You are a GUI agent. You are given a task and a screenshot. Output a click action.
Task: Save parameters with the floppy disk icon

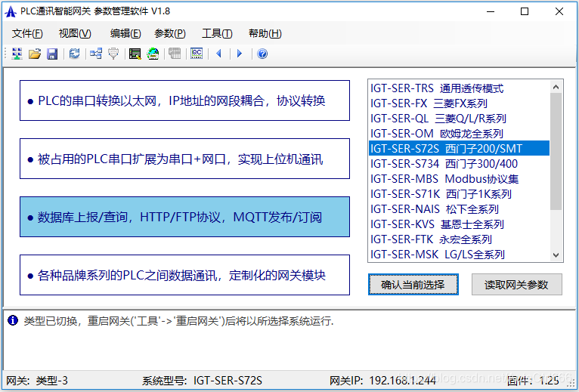coord(52,54)
